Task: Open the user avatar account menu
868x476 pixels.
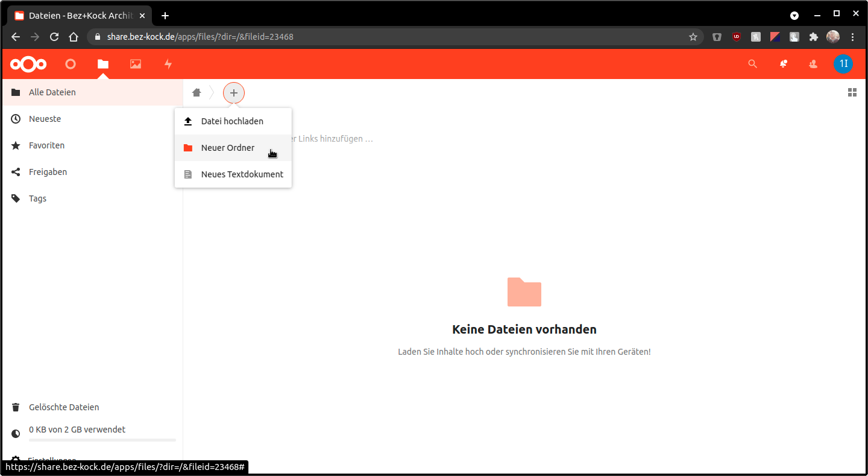Action: (x=843, y=64)
